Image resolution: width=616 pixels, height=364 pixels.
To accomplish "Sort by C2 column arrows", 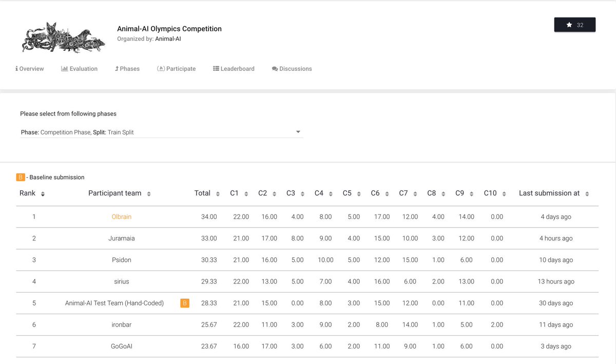I will 274,194.
